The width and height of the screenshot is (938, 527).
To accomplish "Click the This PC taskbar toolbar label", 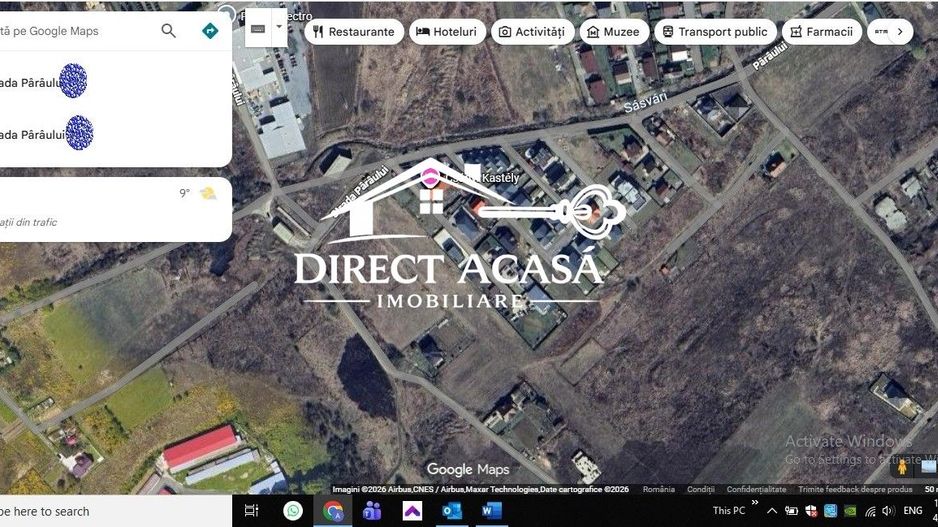I will click(729, 511).
